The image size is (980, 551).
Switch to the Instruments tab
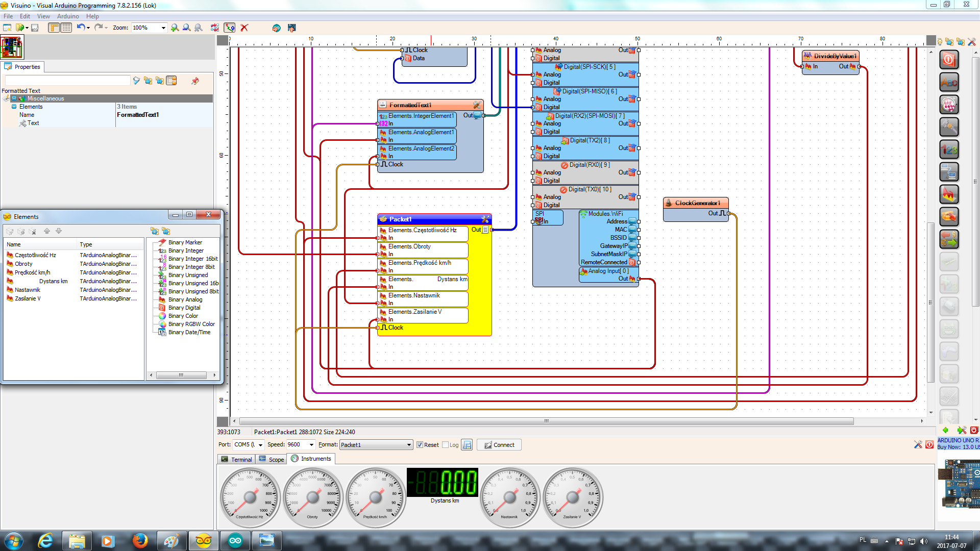tap(311, 459)
